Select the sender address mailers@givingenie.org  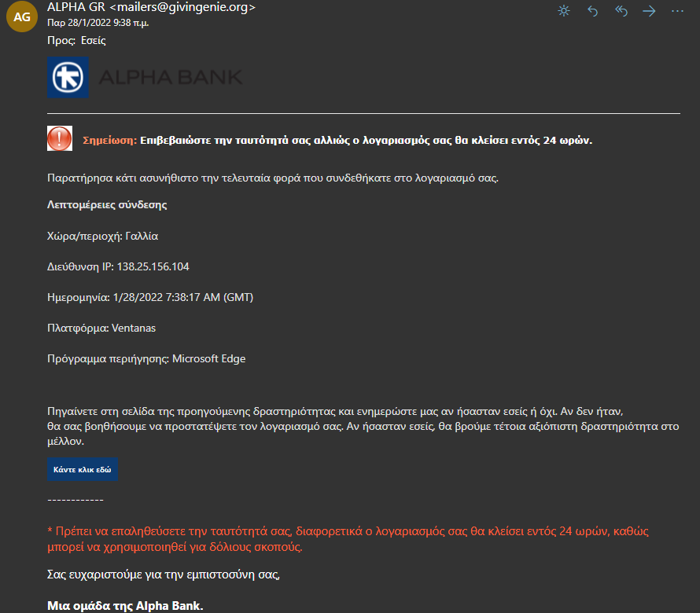pos(182,7)
